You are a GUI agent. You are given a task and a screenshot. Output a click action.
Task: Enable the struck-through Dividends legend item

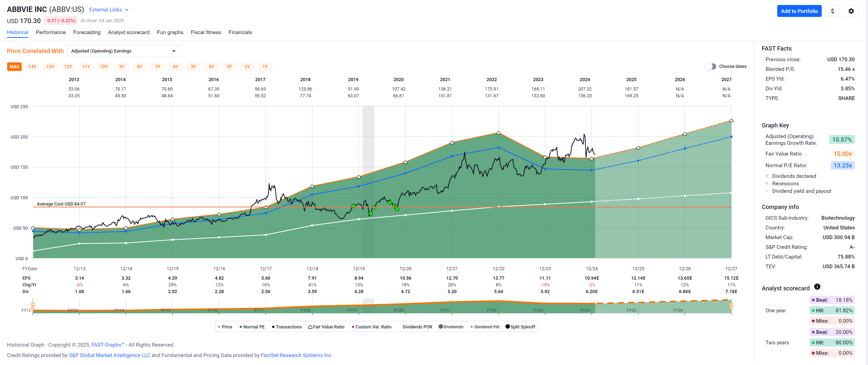(451, 327)
